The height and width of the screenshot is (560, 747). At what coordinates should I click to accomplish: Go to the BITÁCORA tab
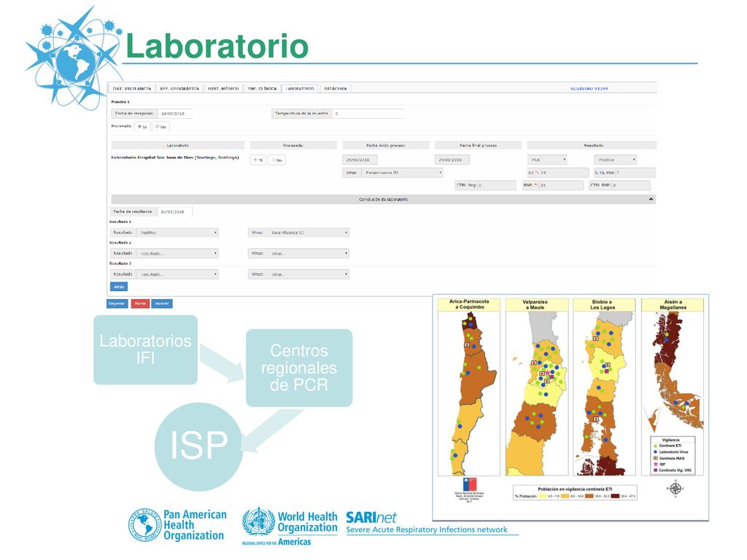coord(336,88)
